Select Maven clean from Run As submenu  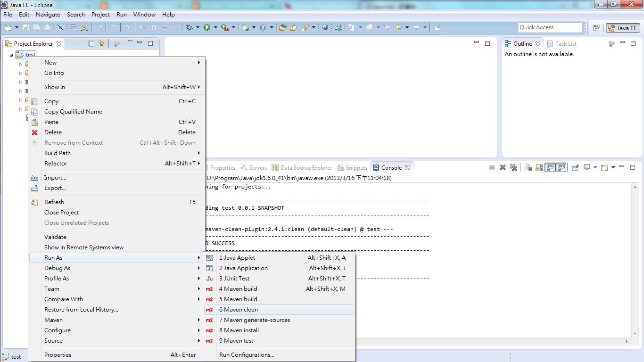(279, 310)
